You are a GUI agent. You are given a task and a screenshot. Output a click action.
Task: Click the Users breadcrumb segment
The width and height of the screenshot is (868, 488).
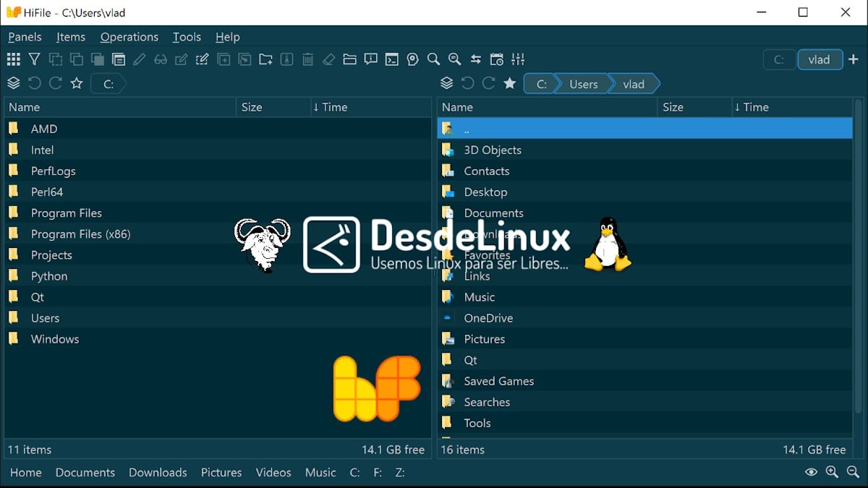pyautogui.click(x=583, y=84)
